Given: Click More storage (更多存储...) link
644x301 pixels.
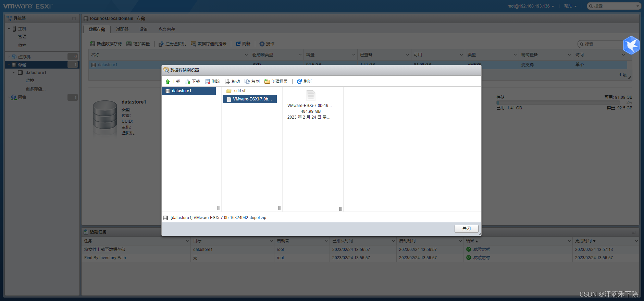Looking at the screenshot, I should (36, 89).
